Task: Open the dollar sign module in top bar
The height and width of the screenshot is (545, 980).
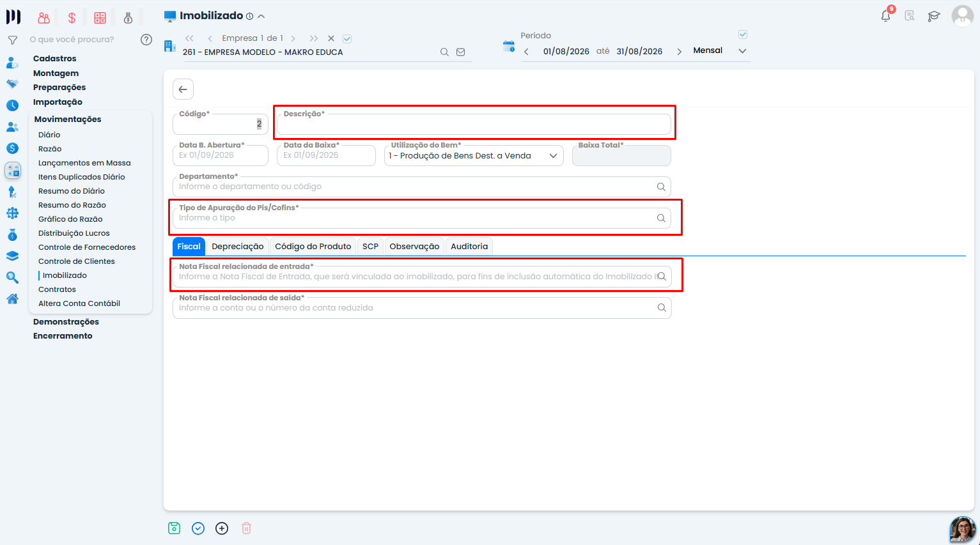Action: coord(72,18)
